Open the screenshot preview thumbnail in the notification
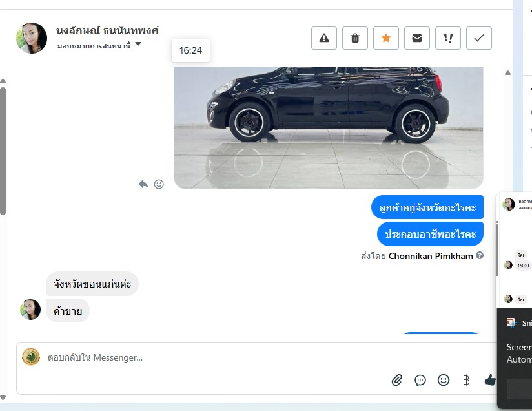 pyautogui.click(x=514, y=251)
